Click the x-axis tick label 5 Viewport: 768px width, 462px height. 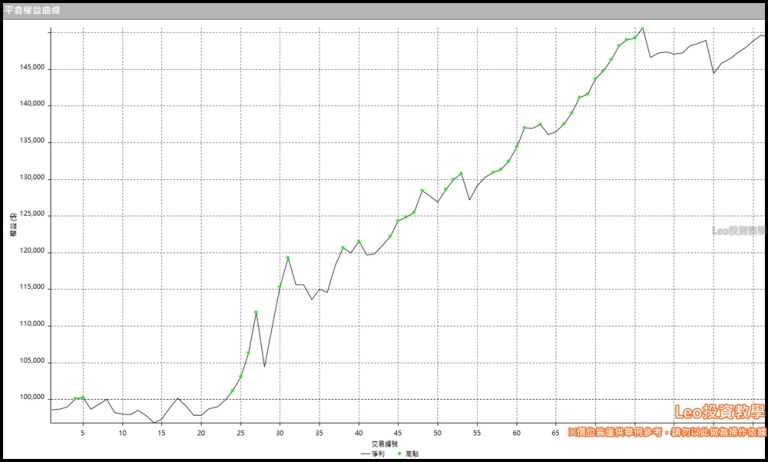[83, 432]
